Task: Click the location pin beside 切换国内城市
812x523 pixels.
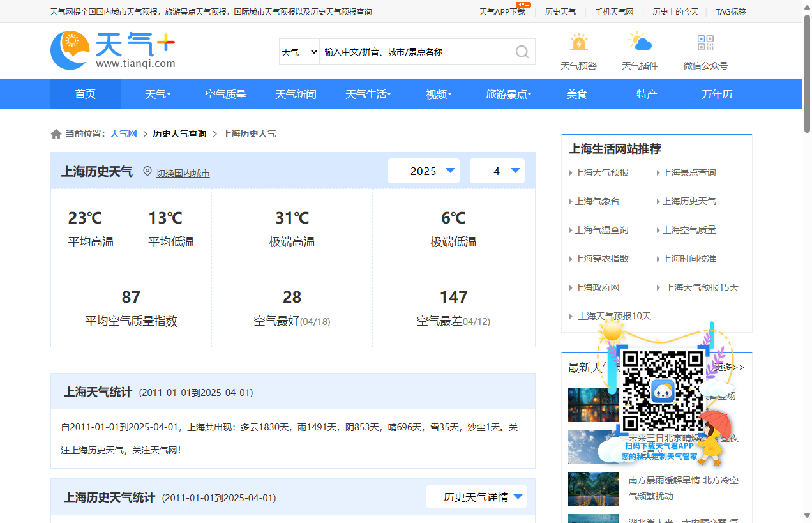Action: click(x=147, y=171)
